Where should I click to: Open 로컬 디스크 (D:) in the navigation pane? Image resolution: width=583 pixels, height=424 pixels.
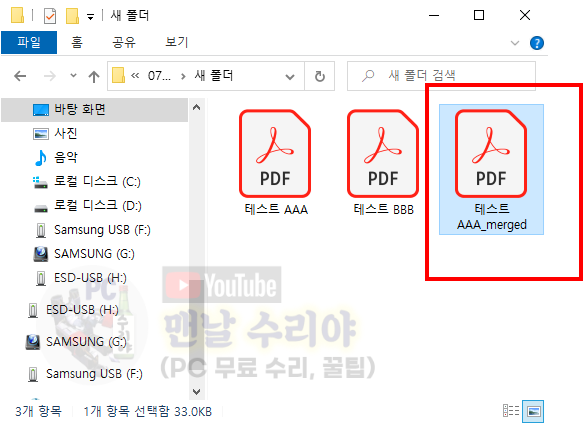tap(94, 206)
